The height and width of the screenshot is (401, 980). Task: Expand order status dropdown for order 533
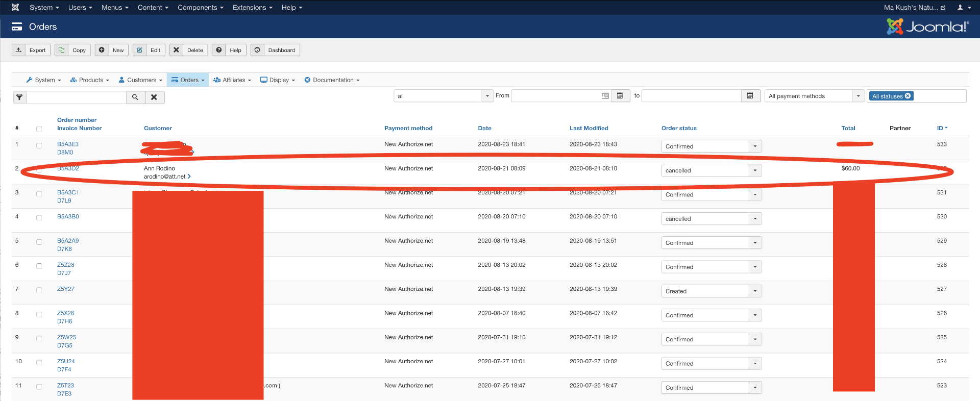click(755, 146)
